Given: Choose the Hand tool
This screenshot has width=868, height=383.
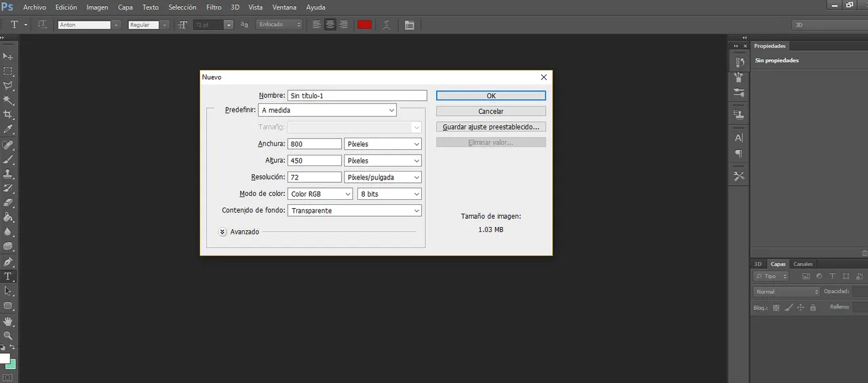Looking at the screenshot, I should tap(8, 321).
